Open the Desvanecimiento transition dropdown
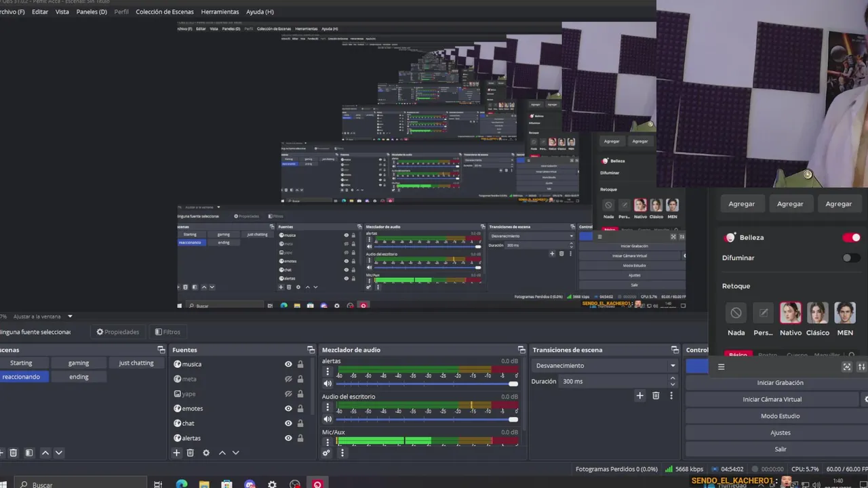This screenshot has height=488, width=868. 605,365
